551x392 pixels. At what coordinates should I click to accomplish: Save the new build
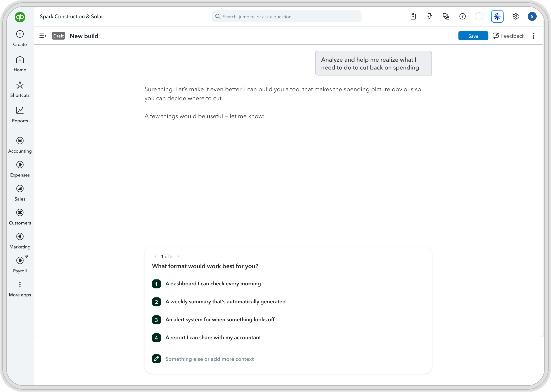point(473,36)
